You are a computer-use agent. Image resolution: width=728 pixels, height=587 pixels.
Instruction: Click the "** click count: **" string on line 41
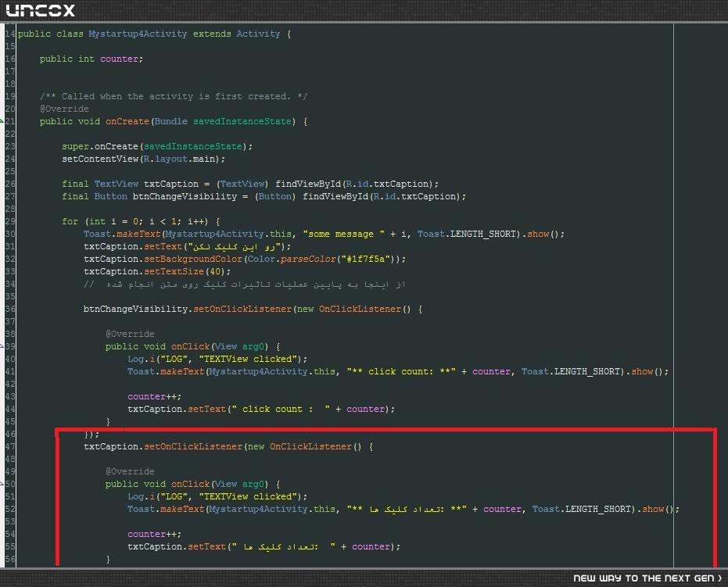[401, 372]
